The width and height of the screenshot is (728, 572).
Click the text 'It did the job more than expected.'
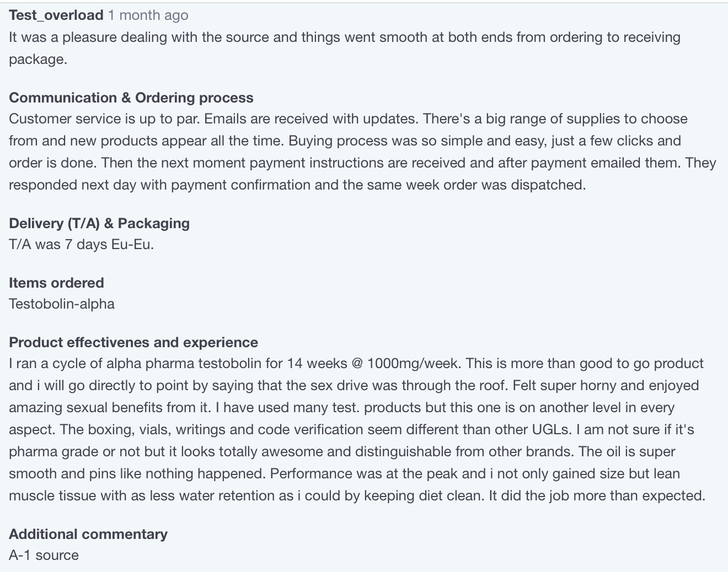pos(597,496)
